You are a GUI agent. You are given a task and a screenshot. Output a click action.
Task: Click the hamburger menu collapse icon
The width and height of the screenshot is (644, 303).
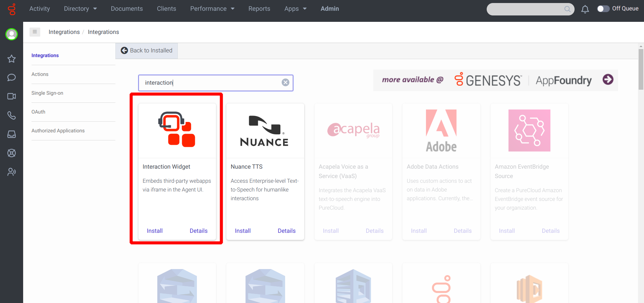(35, 32)
